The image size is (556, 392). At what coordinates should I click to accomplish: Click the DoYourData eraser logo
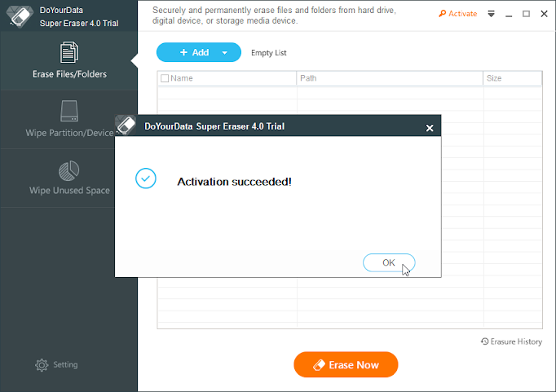click(x=20, y=16)
